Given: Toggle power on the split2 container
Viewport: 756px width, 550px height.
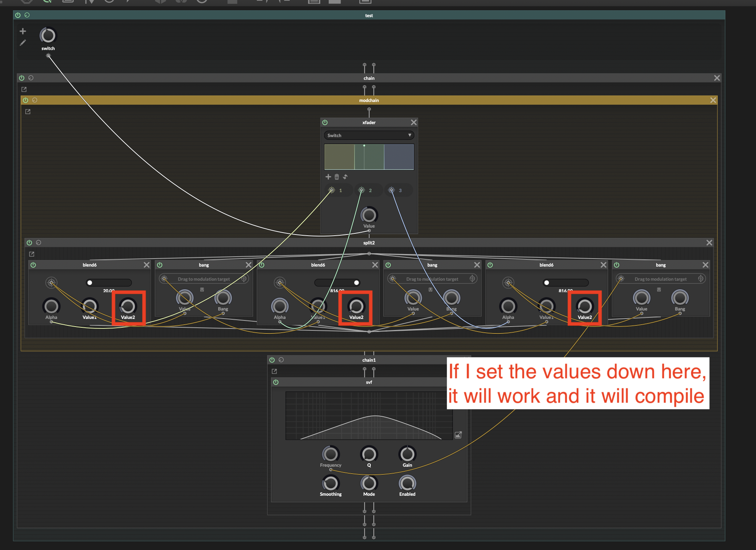Looking at the screenshot, I should (x=29, y=243).
